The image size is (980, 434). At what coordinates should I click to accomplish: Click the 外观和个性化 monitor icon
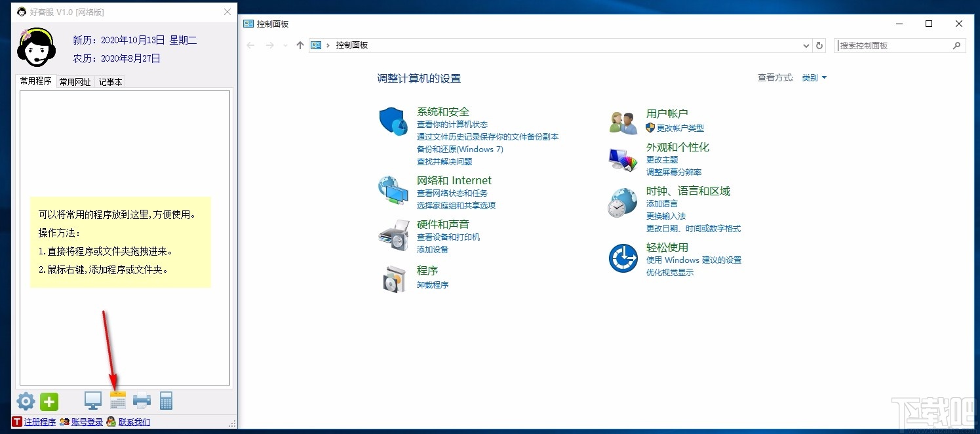(x=623, y=159)
